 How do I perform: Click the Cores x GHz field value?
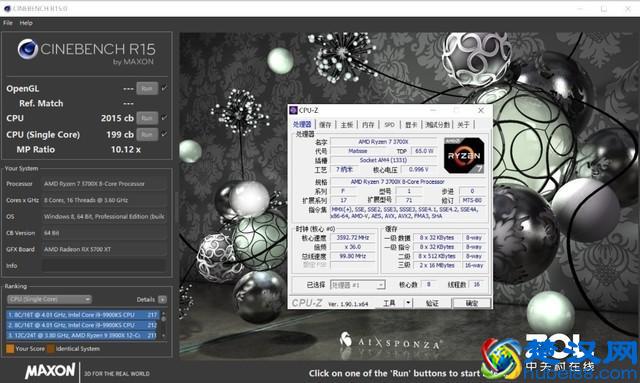click(104, 200)
